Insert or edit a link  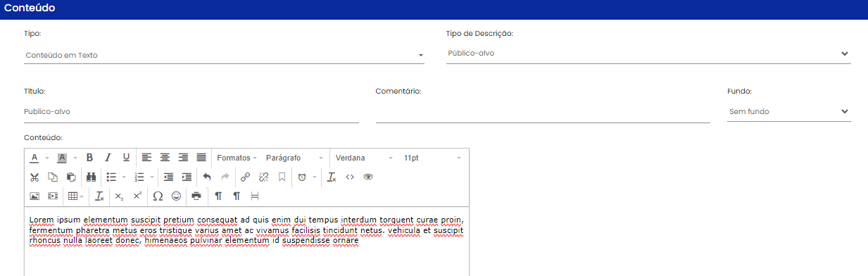[x=245, y=177]
